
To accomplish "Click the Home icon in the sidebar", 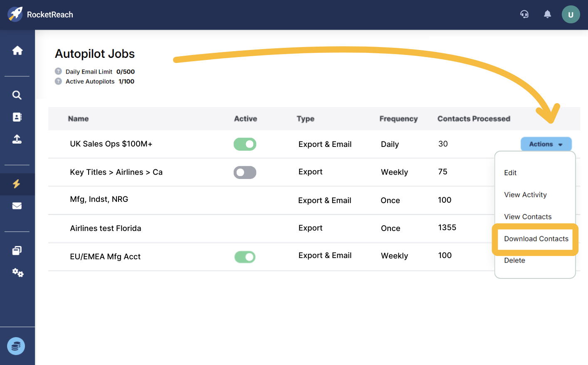I will pos(17,51).
